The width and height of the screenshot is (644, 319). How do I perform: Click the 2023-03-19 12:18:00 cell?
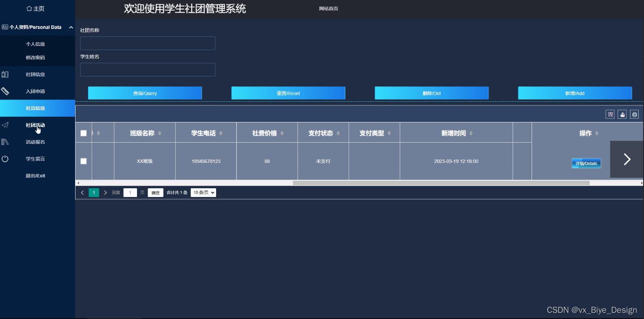456,161
